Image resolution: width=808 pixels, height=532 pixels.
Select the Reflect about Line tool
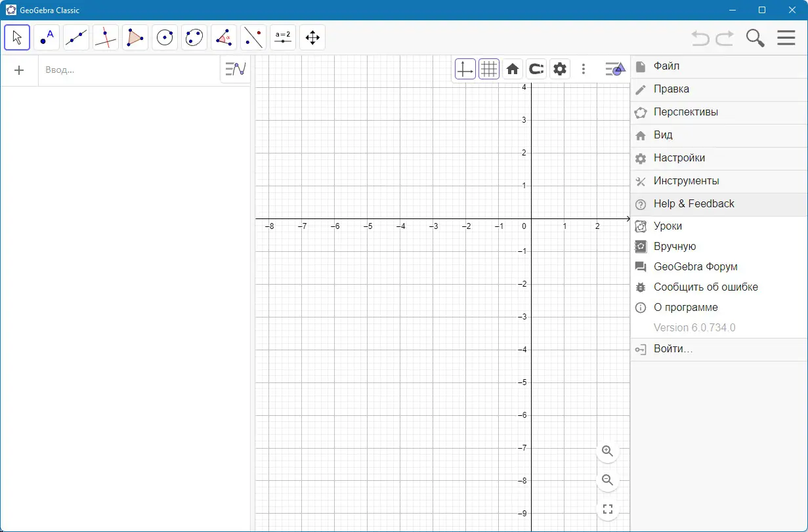[253, 37]
